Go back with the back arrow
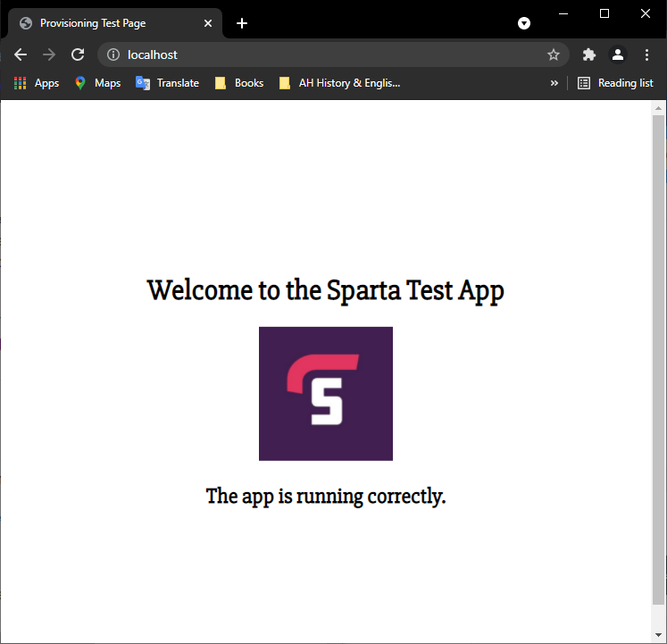The height and width of the screenshot is (644, 667). click(21, 54)
